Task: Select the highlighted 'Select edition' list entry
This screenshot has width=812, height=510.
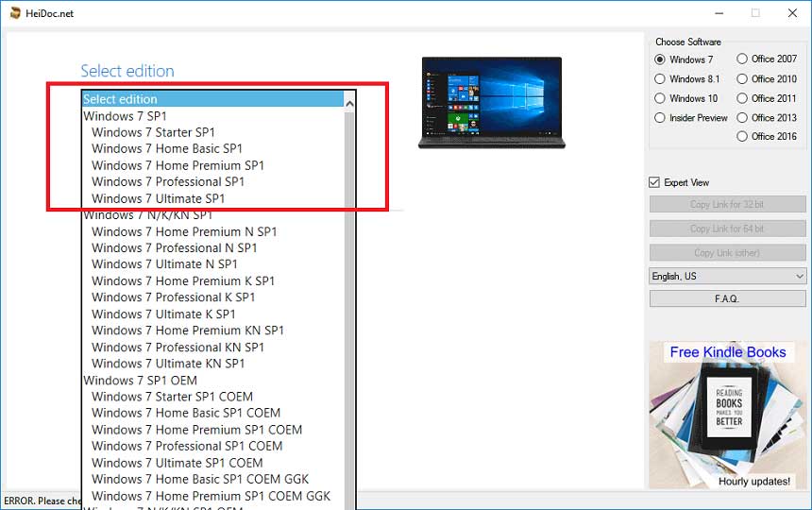Action: point(212,99)
